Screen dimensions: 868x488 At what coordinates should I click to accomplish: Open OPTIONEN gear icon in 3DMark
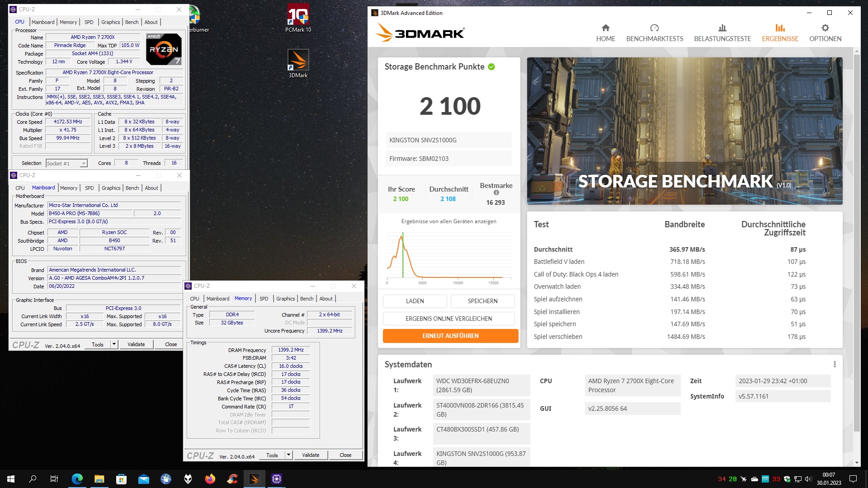click(x=825, y=28)
